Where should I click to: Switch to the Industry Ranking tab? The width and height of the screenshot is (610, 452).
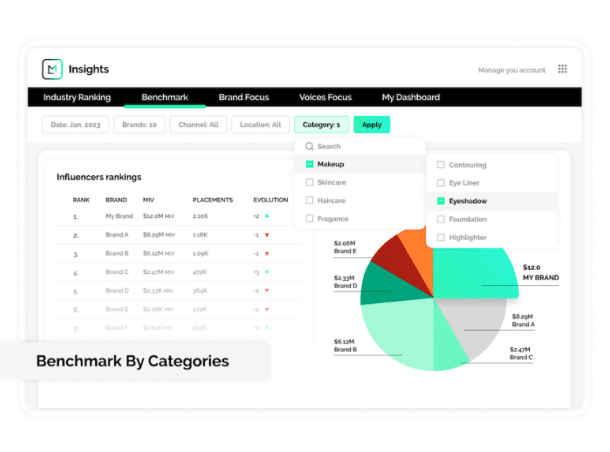tap(77, 98)
